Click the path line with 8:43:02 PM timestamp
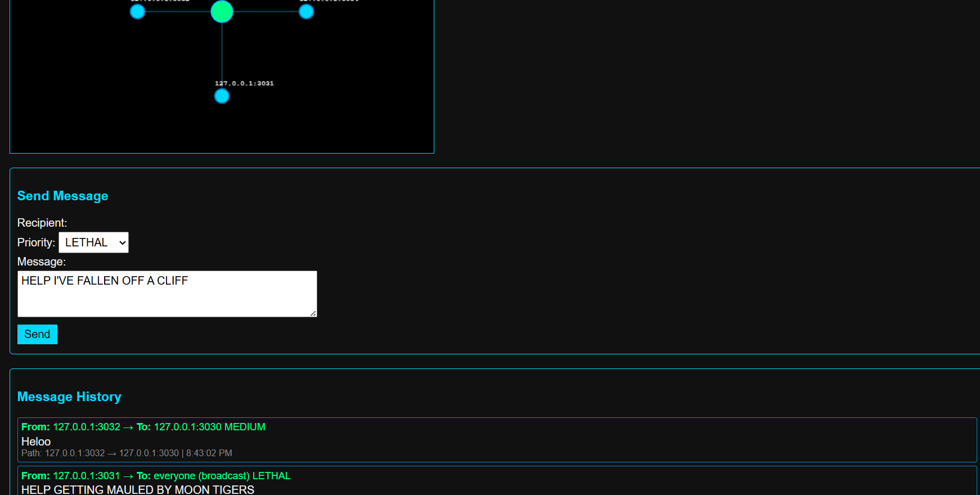 coord(127,453)
